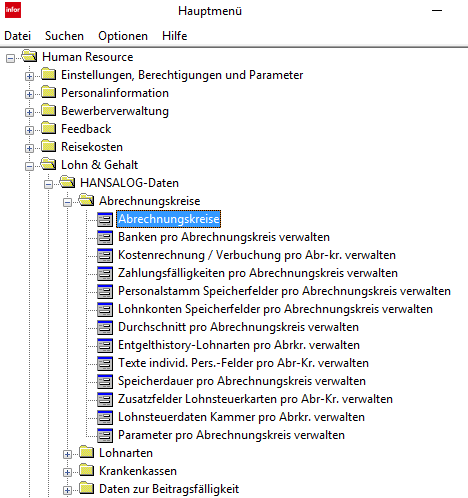Expand the Krankenkassen node
The image size is (468, 498).
(68, 472)
